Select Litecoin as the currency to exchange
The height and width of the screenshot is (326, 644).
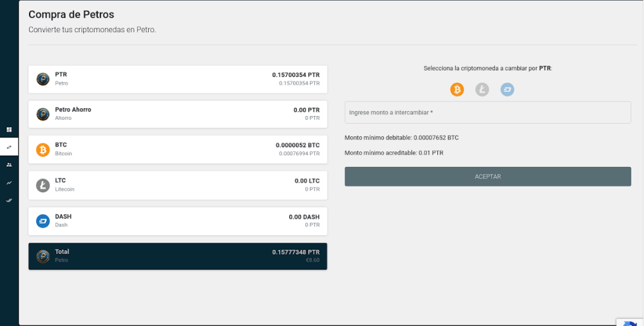[x=482, y=90]
